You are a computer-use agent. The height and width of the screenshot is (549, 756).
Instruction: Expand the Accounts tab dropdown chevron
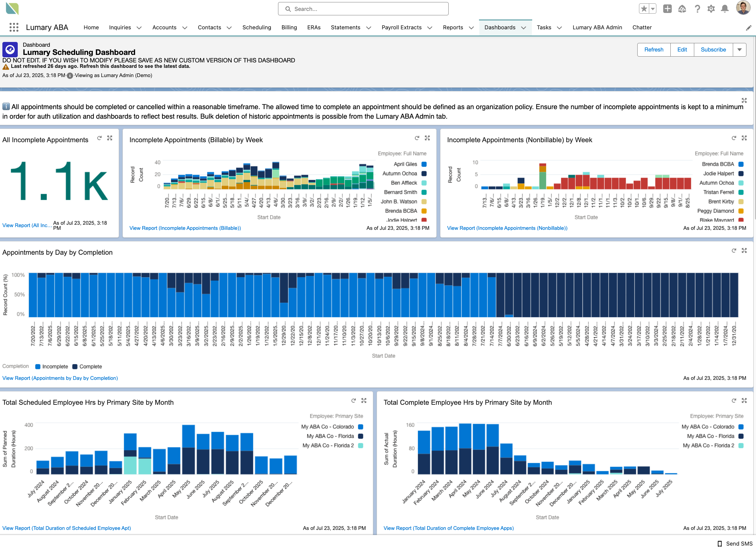click(185, 28)
